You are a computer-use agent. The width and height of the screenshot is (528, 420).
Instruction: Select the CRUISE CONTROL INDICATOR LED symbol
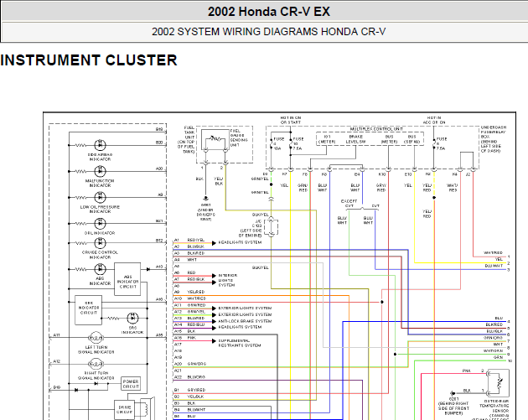pos(100,243)
